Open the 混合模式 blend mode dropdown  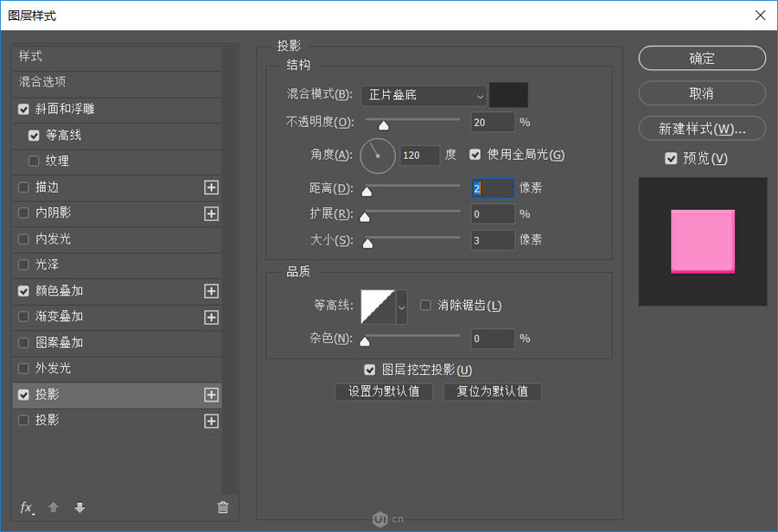[x=424, y=95]
